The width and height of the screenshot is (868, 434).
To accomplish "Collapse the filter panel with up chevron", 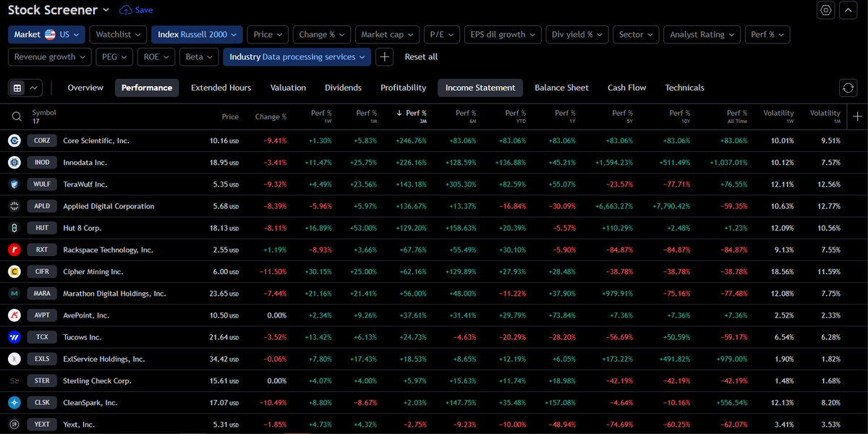I will (x=848, y=10).
